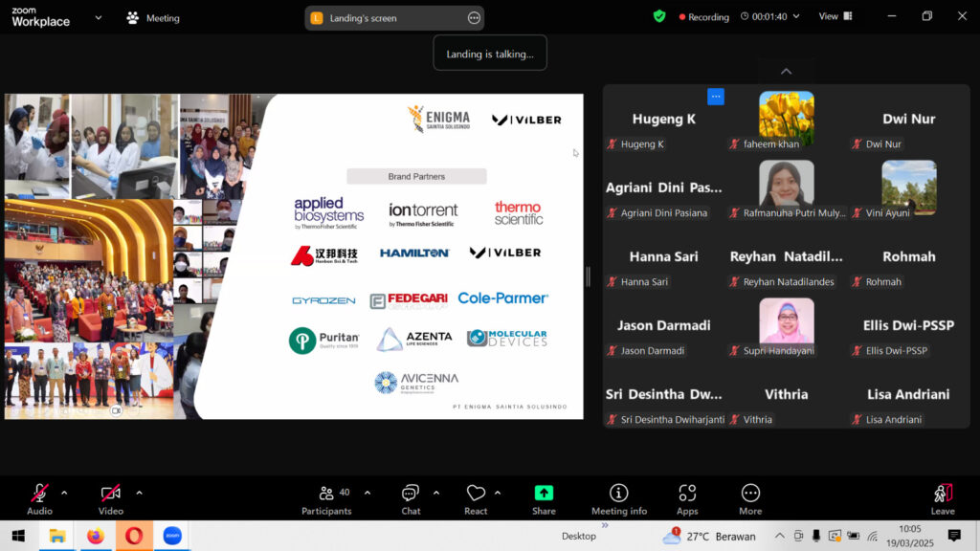
Task: Click the Lisa Andriani participant tile
Action: click(909, 395)
